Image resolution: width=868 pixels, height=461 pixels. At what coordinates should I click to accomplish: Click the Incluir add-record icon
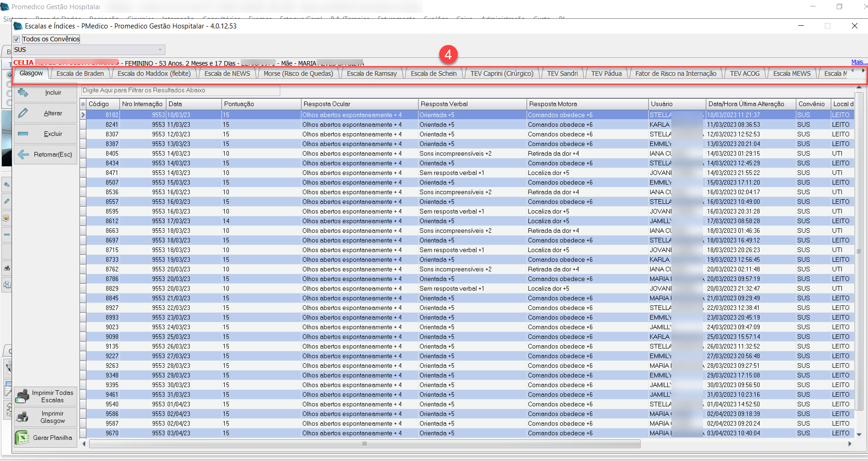(x=23, y=93)
